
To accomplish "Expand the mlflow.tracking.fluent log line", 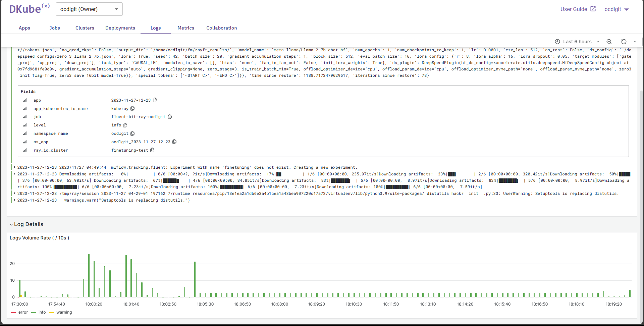I will coord(14,167).
